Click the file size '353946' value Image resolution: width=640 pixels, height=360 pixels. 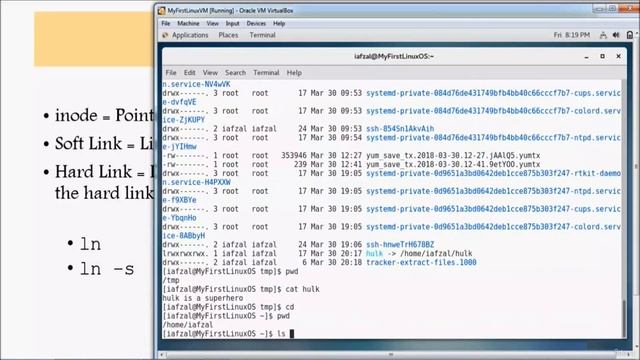293,156
